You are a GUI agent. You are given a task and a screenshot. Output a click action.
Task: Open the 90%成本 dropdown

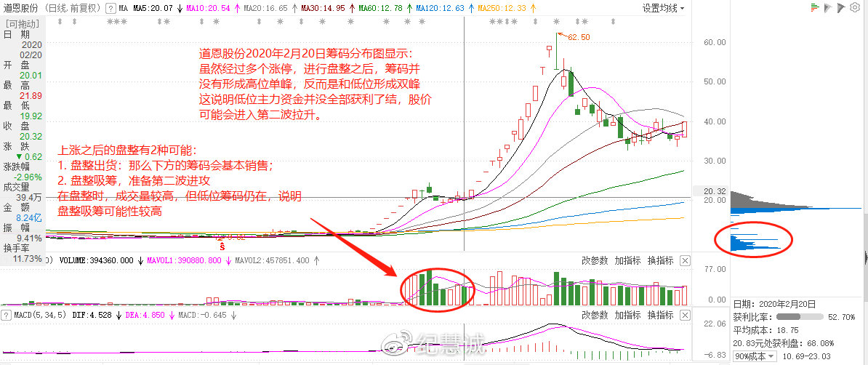tap(754, 356)
